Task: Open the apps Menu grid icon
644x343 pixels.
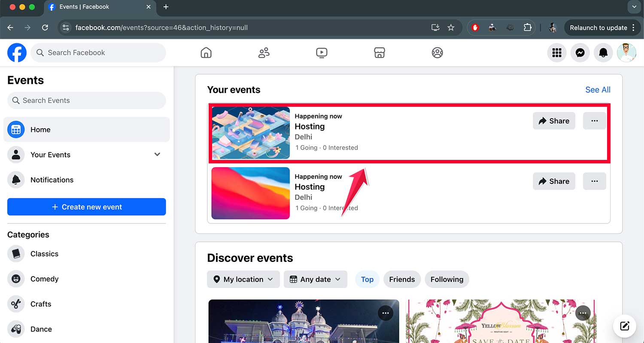Action: click(557, 52)
